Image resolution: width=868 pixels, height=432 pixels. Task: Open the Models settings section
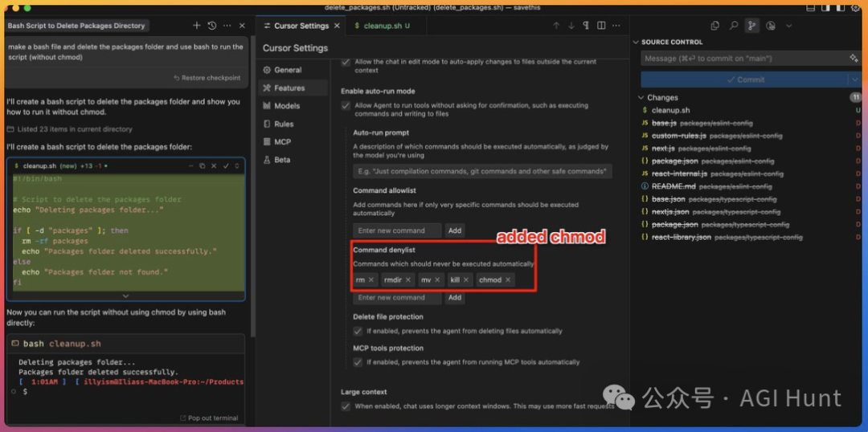click(x=286, y=106)
